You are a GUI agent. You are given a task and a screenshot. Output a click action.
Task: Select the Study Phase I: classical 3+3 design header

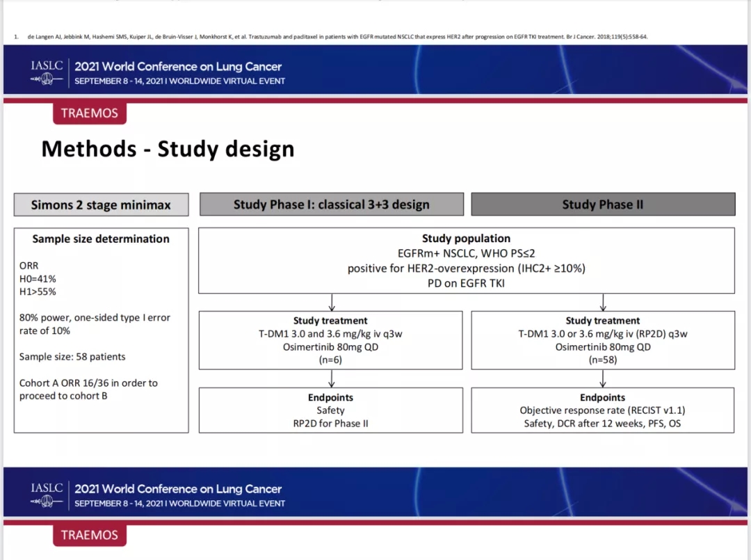(x=331, y=205)
